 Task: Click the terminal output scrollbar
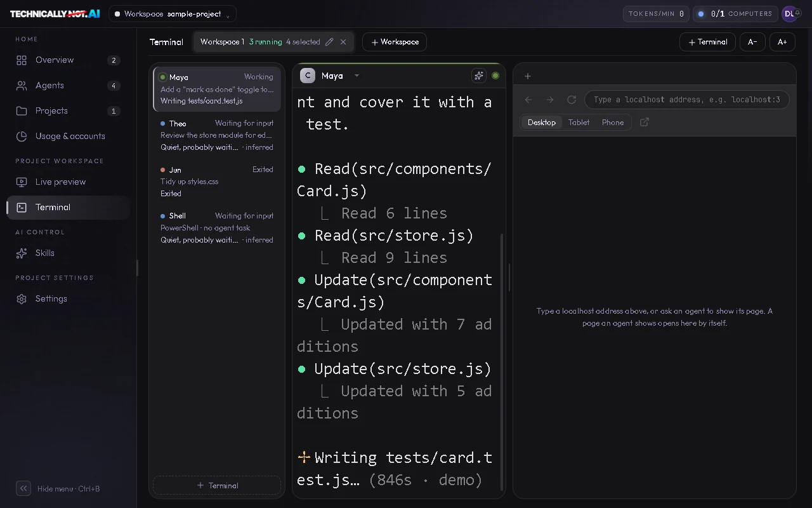point(502,362)
